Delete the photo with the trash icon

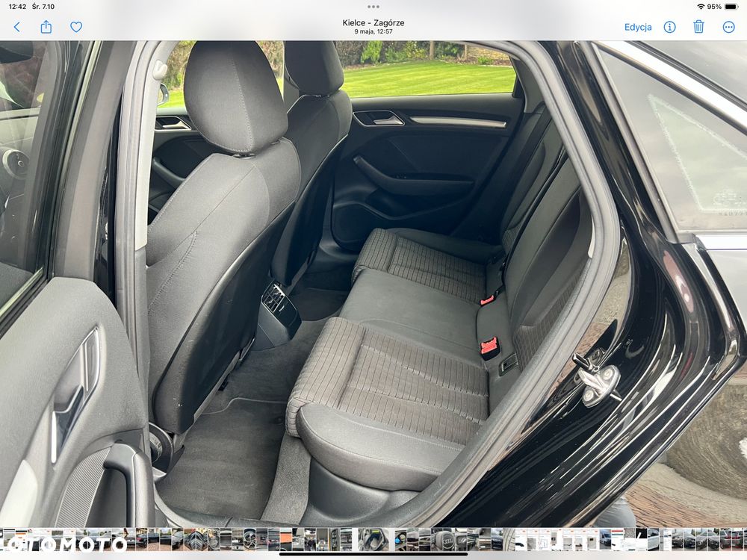point(698,27)
